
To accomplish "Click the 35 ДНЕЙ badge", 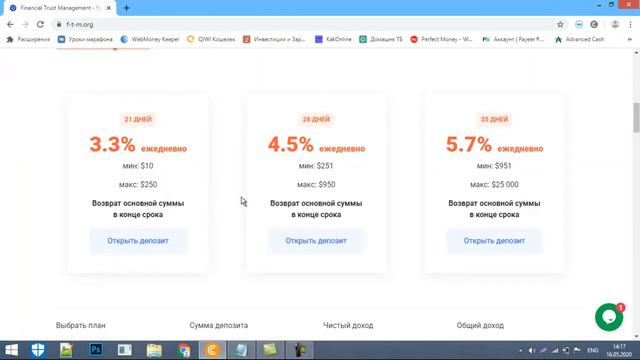I will [494, 119].
